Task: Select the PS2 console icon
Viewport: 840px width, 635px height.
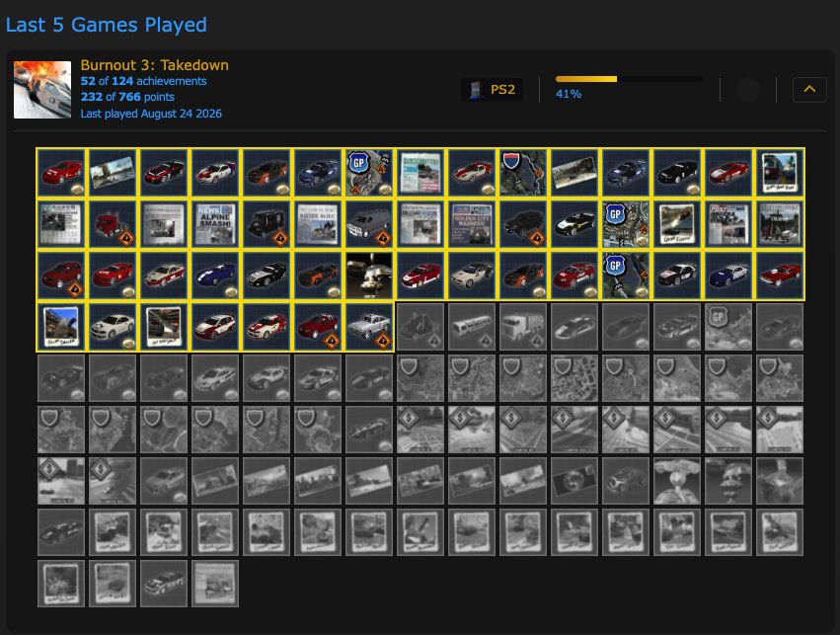Action: (475, 90)
